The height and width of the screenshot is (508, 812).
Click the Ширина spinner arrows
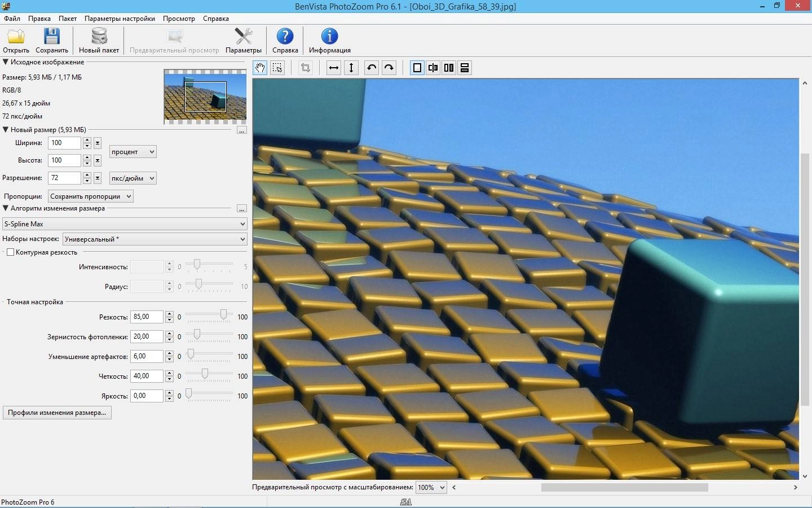tap(87, 143)
